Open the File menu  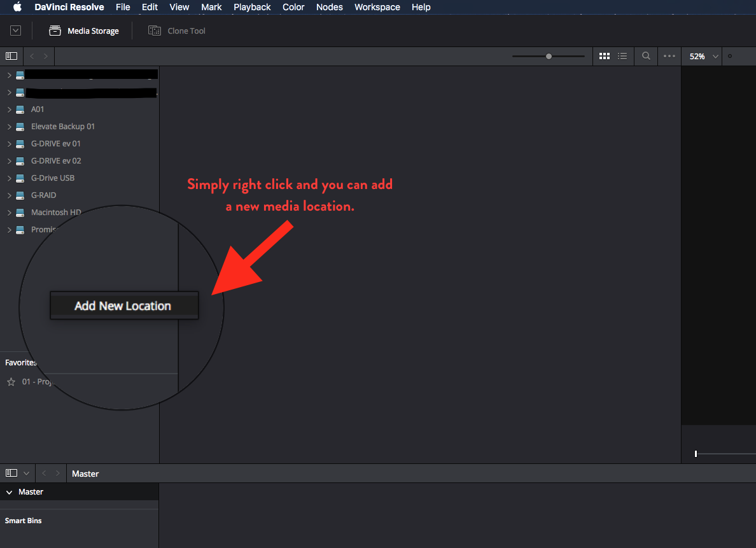point(123,7)
